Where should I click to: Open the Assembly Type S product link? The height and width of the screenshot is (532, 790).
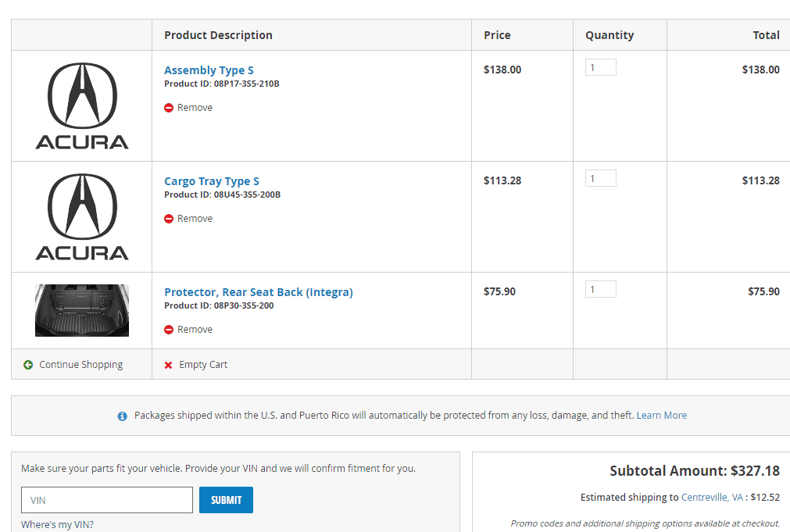click(209, 70)
